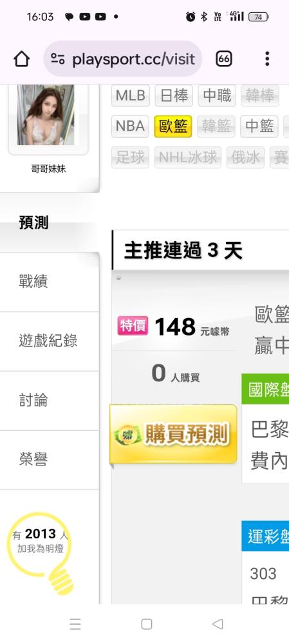The height and width of the screenshot is (644, 289).
Task: Select the highlighted 歐籃 tag
Action: pyautogui.click(x=173, y=126)
